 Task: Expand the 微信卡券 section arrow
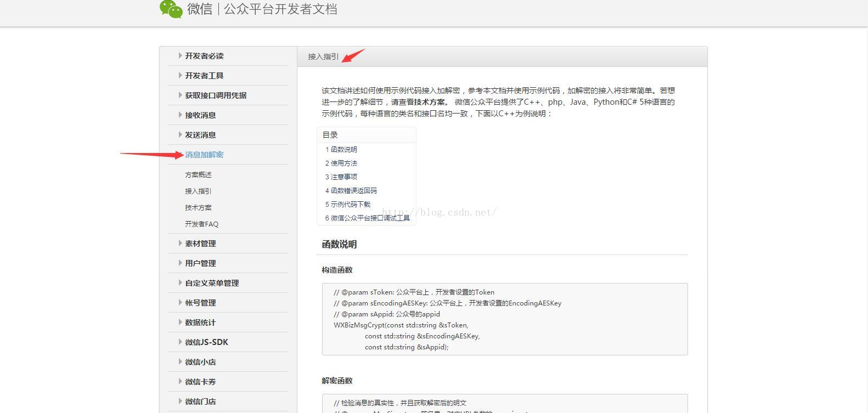click(x=180, y=381)
